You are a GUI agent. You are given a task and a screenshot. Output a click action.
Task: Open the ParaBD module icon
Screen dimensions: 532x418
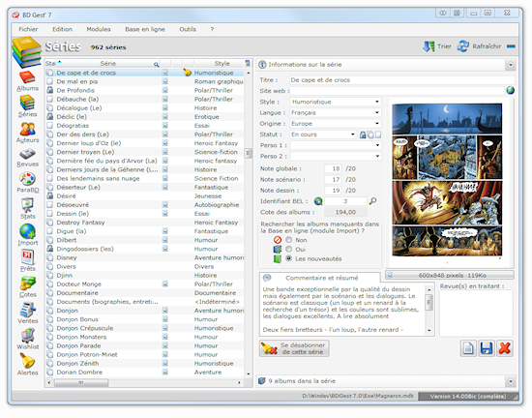tap(27, 183)
